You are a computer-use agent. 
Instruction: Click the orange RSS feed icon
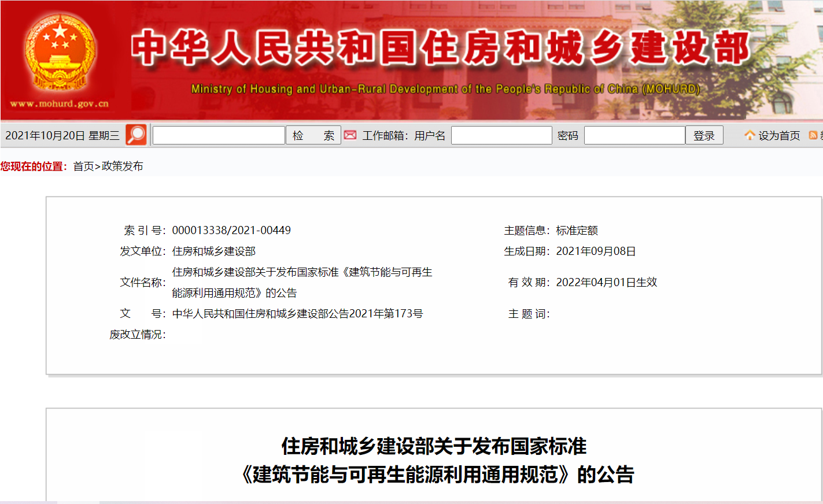813,135
